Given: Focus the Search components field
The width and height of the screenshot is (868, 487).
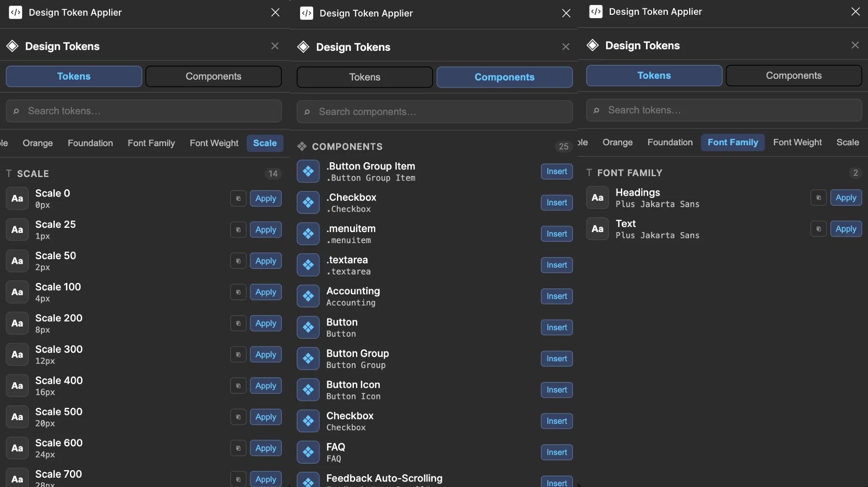Looking at the screenshot, I should 434,112.
